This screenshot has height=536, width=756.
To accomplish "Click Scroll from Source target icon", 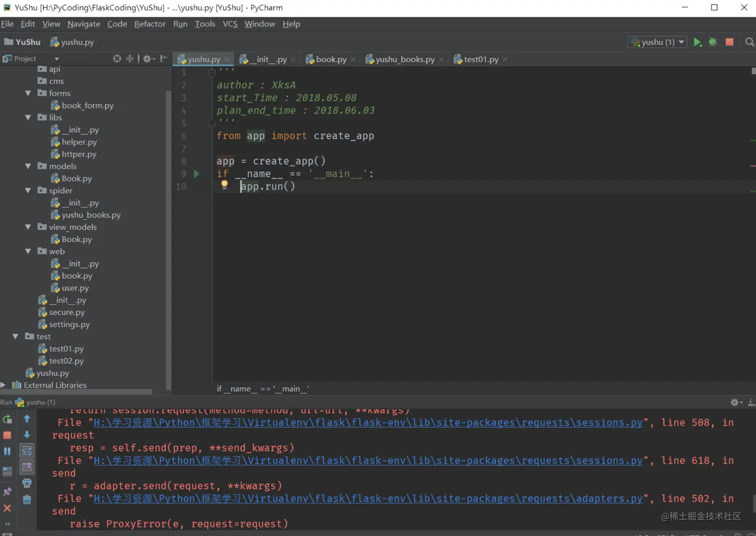I will [x=117, y=59].
